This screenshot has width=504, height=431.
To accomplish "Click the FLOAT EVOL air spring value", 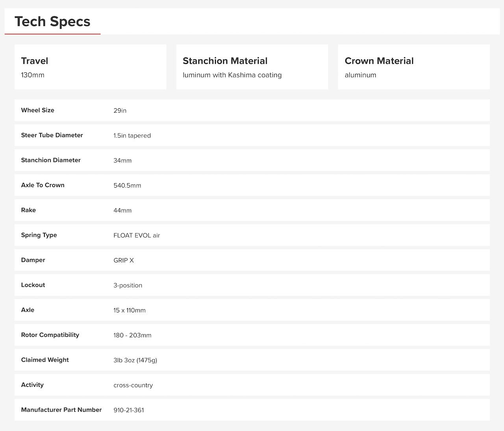I will point(137,236).
